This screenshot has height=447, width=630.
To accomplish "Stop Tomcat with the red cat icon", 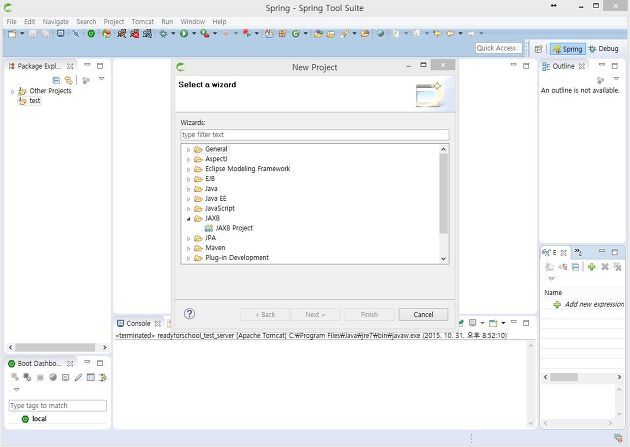I will pyautogui.click(x=135, y=34).
